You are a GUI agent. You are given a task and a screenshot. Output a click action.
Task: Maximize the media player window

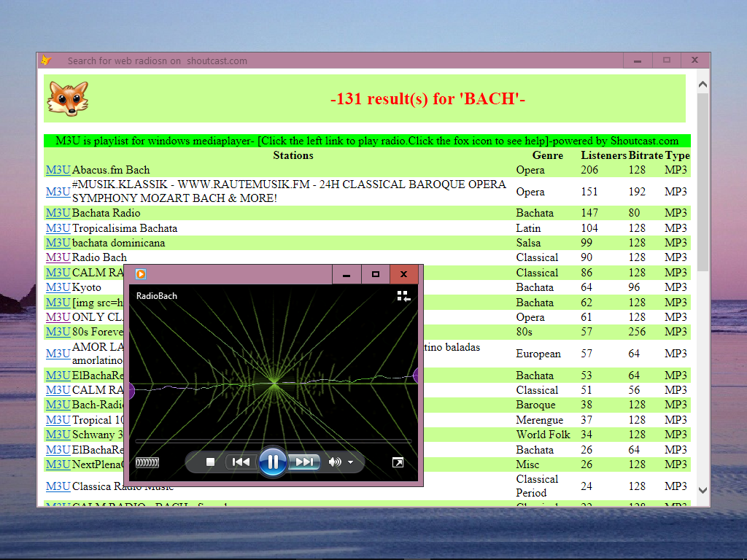(x=376, y=274)
